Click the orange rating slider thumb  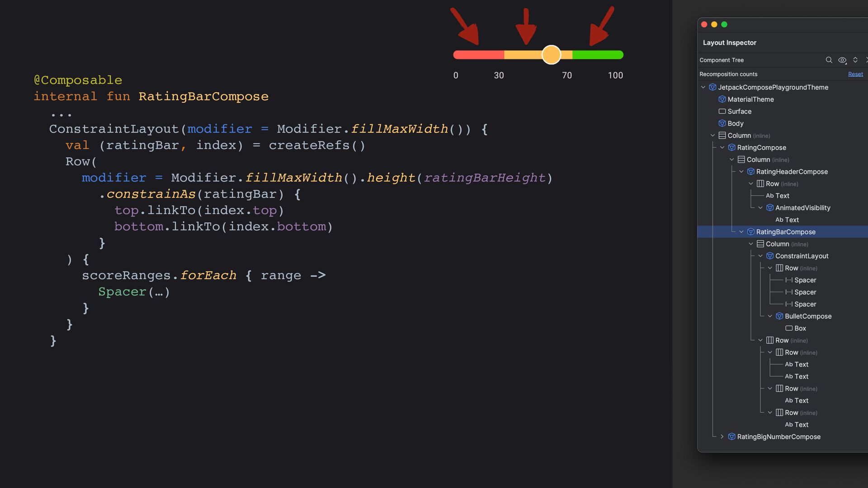[551, 55]
